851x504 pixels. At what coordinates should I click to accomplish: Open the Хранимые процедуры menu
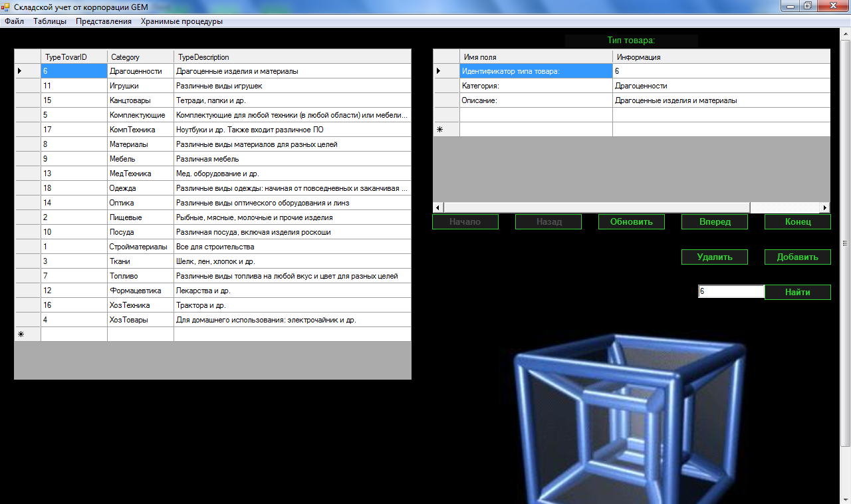(x=182, y=21)
